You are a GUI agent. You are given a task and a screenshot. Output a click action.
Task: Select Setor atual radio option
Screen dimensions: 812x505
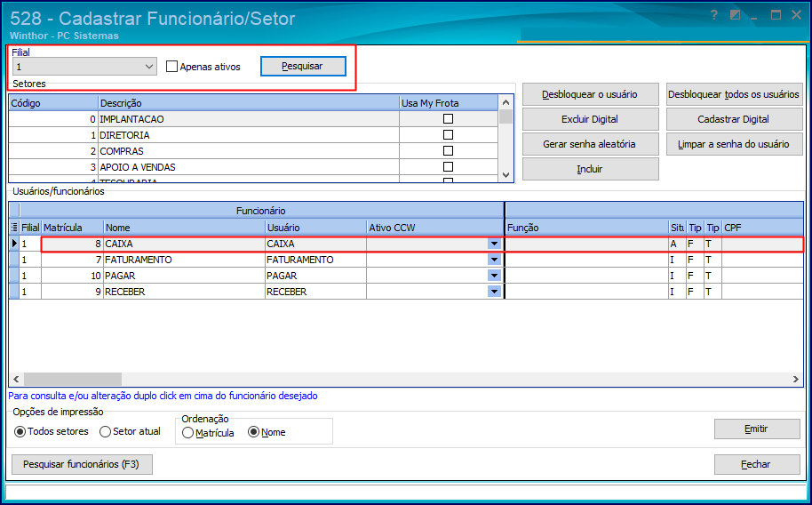105,431
